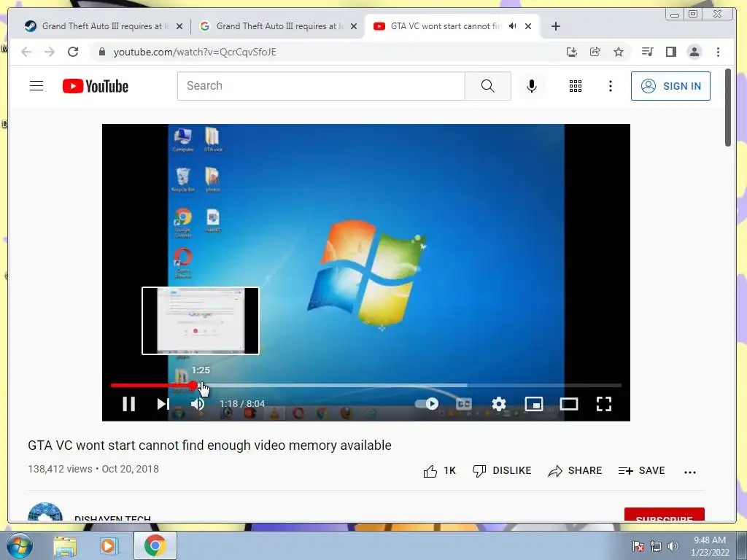Activate miniplayer mode
This screenshot has width=747, height=560.
tap(533, 404)
